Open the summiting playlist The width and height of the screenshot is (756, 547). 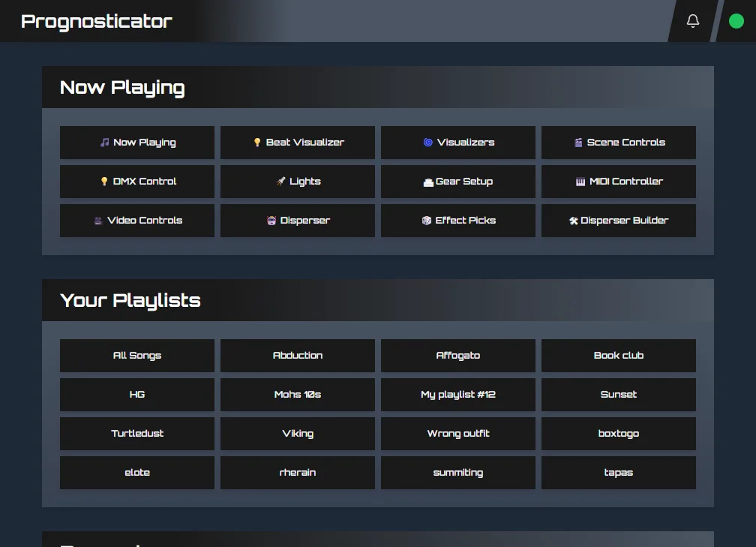[458, 473]
